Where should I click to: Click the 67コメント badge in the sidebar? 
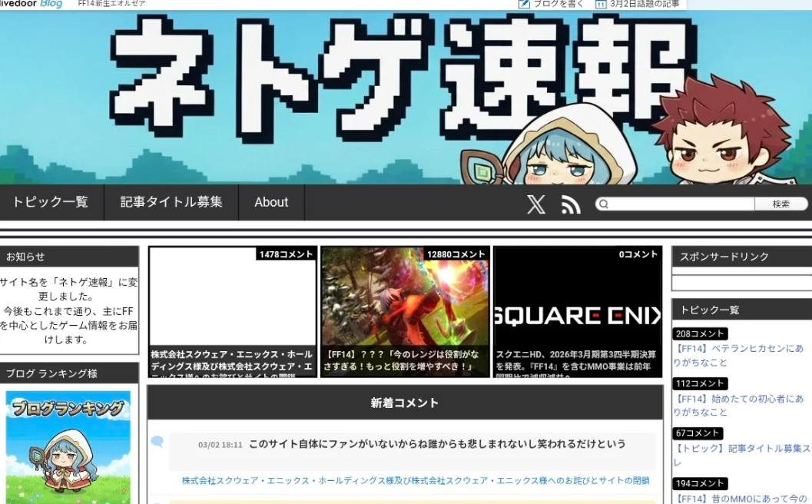tap(697, 433)
